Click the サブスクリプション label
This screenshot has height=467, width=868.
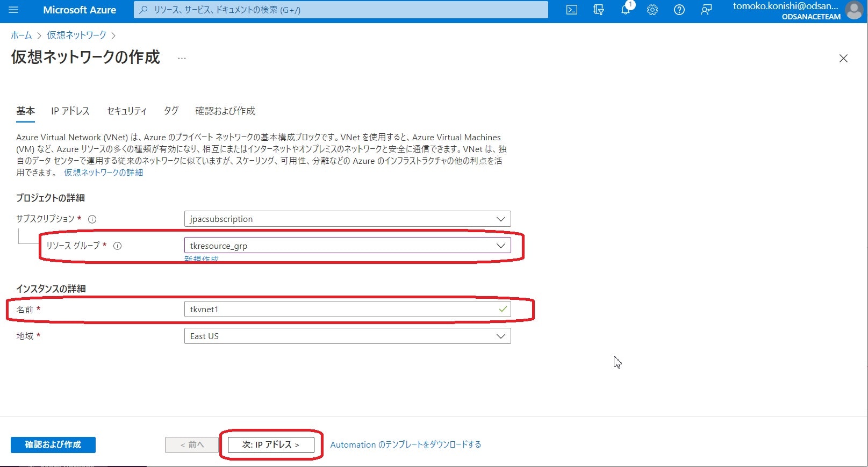[x=45, y=219]
